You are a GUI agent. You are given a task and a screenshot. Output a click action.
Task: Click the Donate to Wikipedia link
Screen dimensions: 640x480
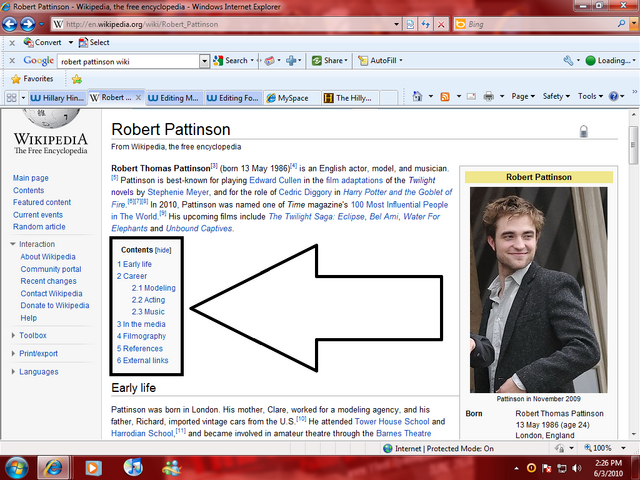[55, 305]
